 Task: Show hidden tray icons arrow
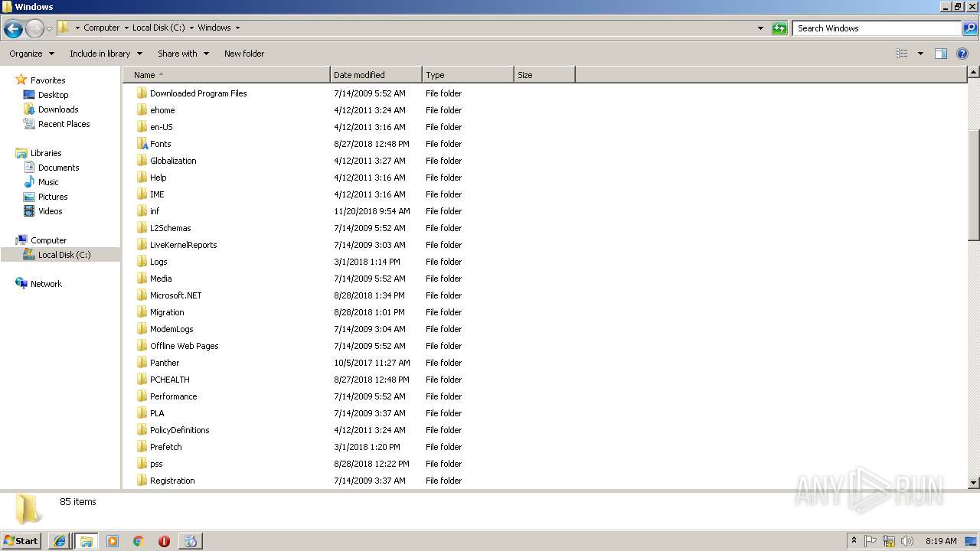[x=854, y=541]
